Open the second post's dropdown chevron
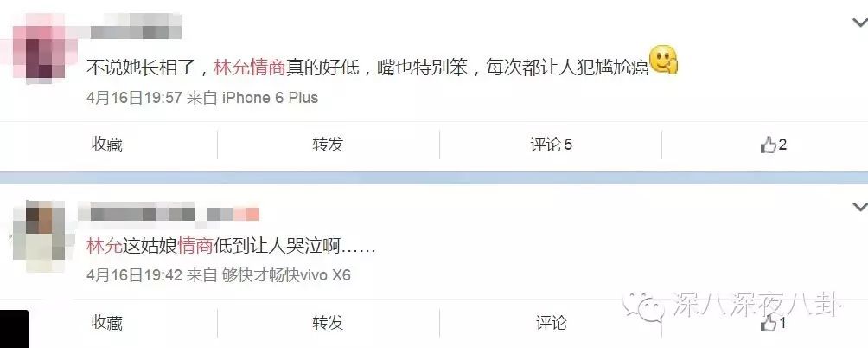Screen dimensions: 868x348 click(x=859, y=207)
